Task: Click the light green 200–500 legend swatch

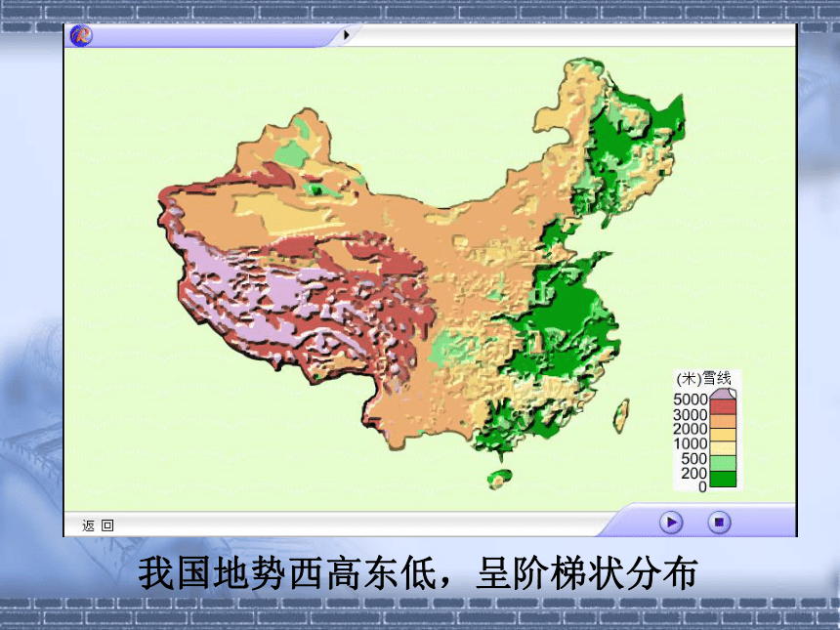Action: tap(723, 463)
